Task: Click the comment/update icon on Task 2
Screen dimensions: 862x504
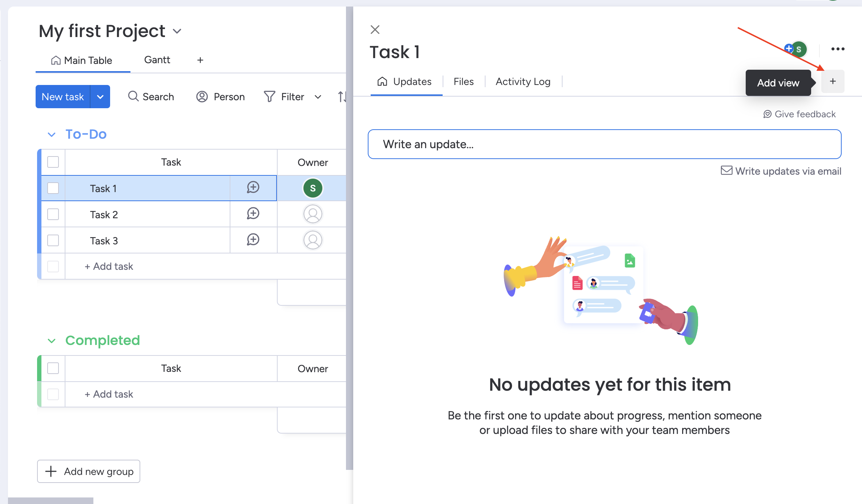Action: click(x=253, y=214)
